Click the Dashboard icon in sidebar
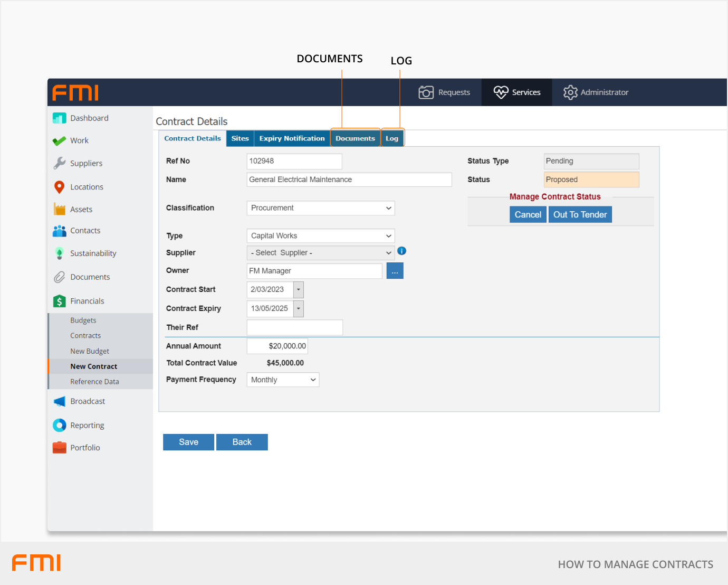Image resolution: width=728 pixels, height=585 pixels. (x=59, y=118)
